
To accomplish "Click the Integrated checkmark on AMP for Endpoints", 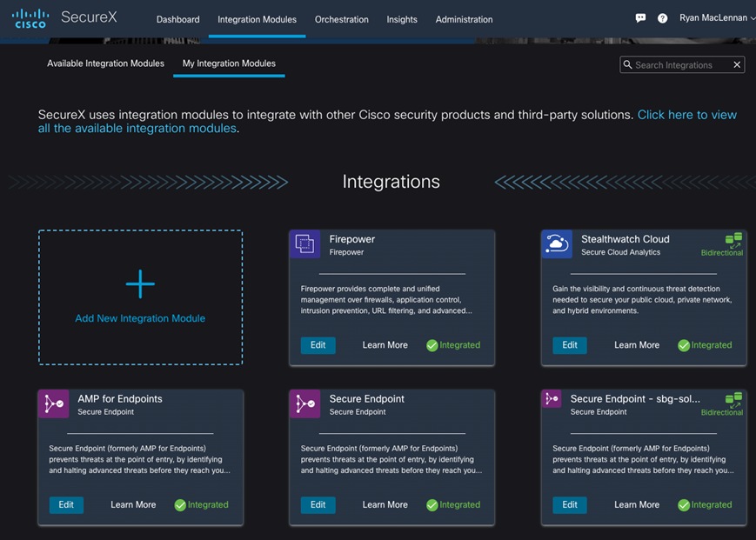I will click(180, 505).
